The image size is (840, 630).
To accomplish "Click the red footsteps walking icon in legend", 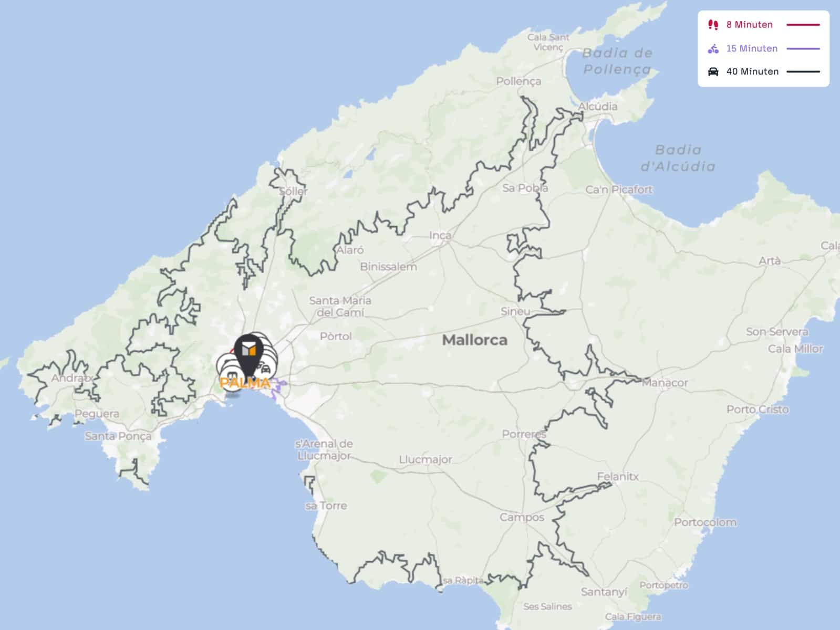I will coord(713,25).
